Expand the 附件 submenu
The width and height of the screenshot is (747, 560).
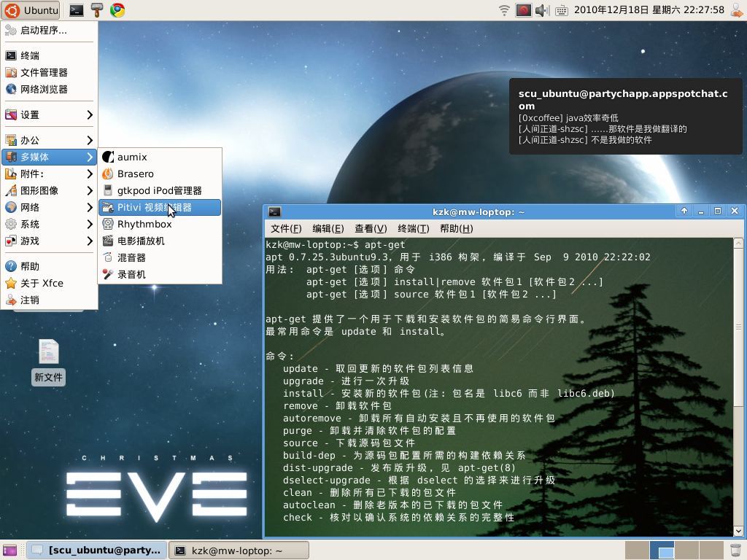[x=50, y=174]
